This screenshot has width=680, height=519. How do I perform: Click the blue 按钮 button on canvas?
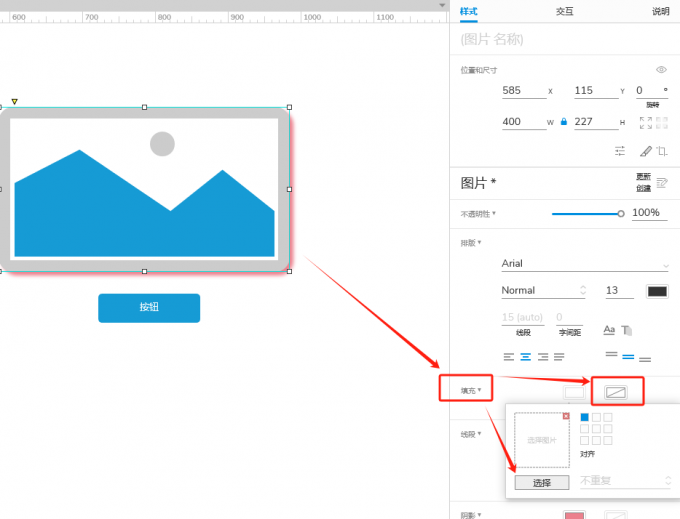pyautogui.click(x=149, y=308)
